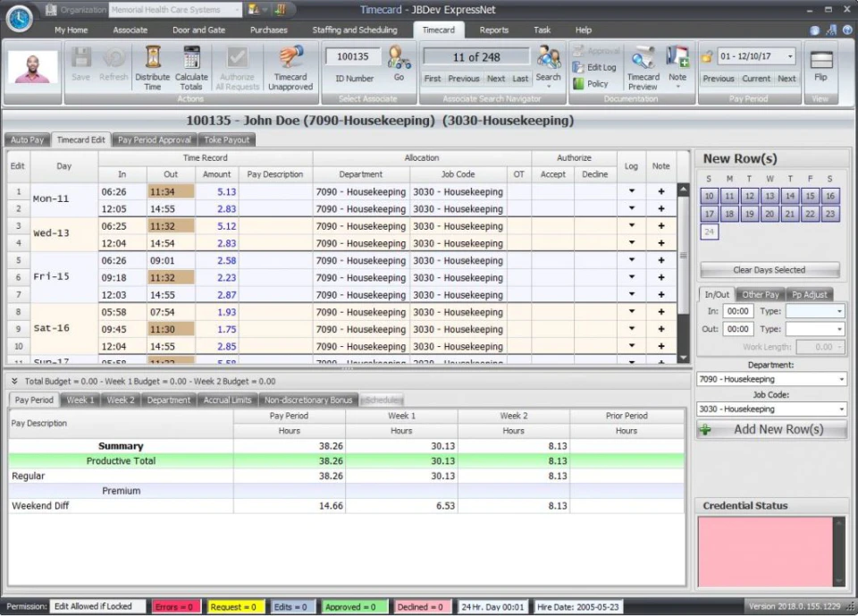This screenshot has width=858, height=616.
Task: Click the Clear Days Selected button
Action: tap(770, 270)
